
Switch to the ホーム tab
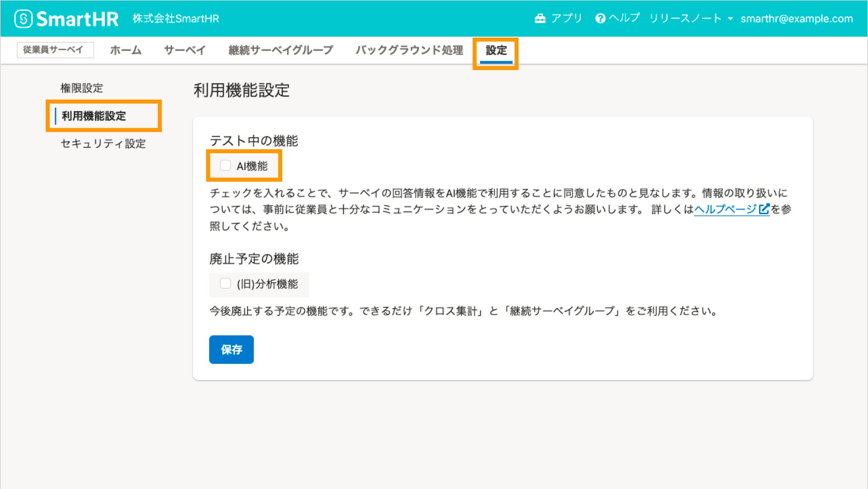tap(126, 50)
